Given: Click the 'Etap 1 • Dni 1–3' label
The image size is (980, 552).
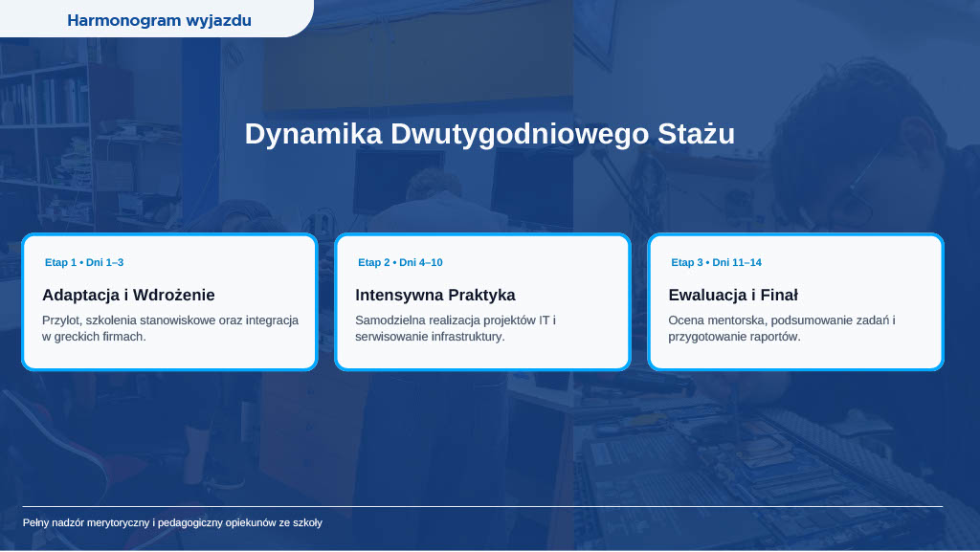Looking at the screenshot, I should point(84,262).
